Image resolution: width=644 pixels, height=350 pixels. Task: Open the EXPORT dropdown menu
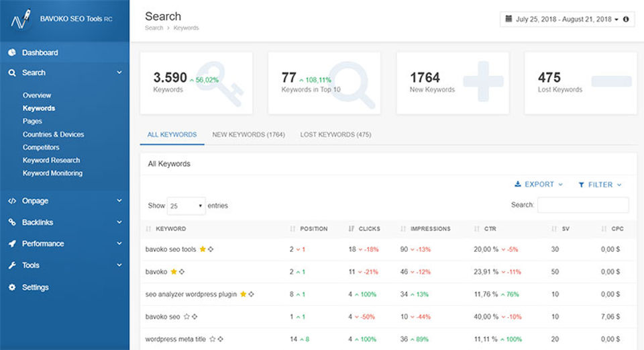tap(539, 184)
